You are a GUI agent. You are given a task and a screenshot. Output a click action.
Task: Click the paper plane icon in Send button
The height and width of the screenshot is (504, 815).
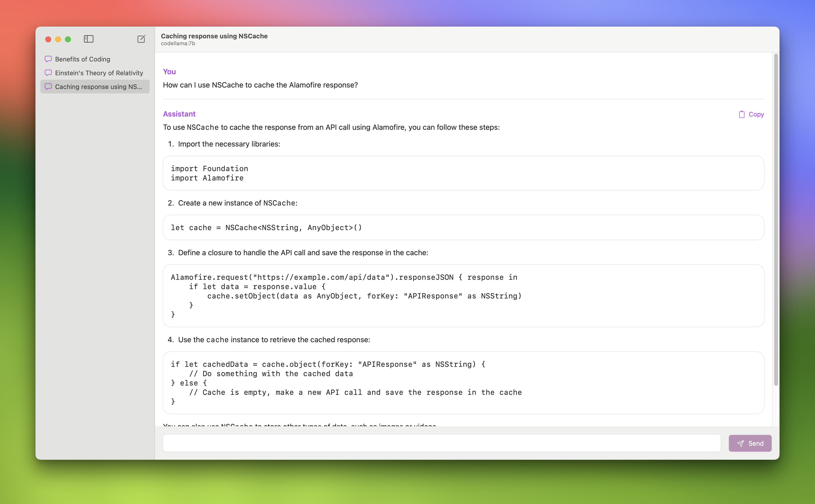pyautogui.click(x=740, y=443)
